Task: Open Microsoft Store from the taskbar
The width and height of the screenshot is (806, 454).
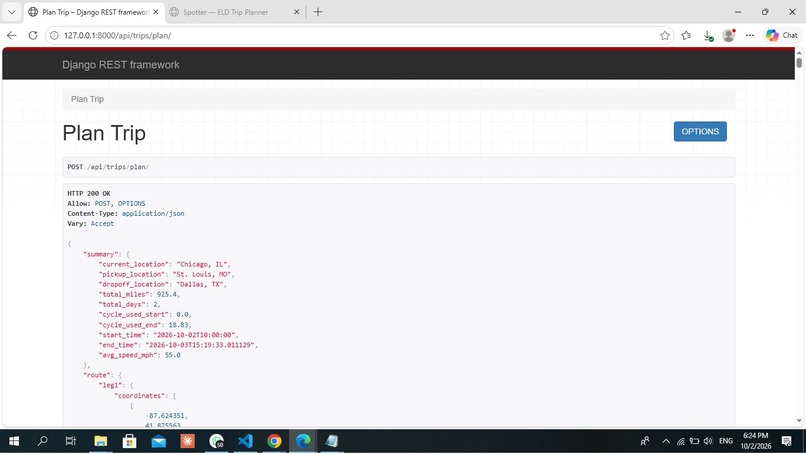Action: tap(130, 441)
